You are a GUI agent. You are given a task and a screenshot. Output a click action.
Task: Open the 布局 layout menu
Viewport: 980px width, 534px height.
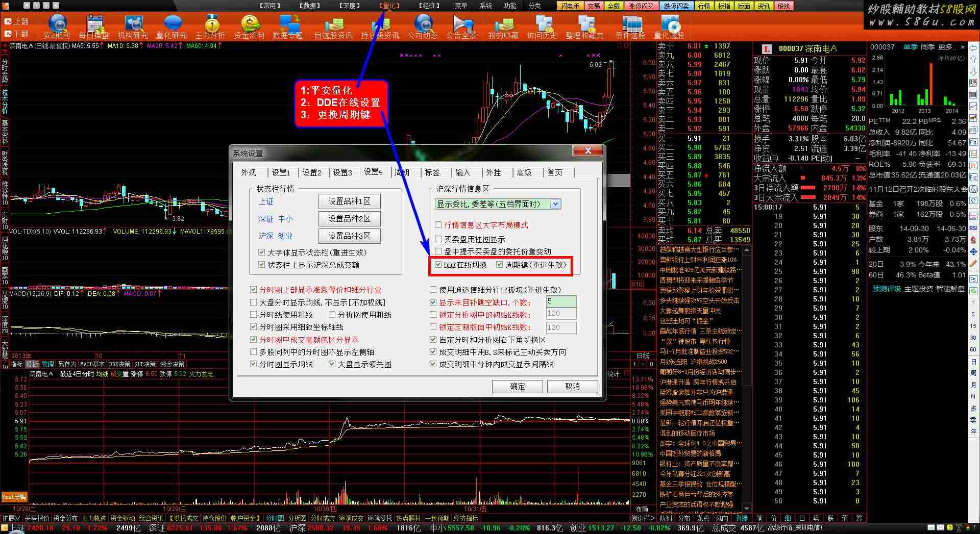point(642,508)
